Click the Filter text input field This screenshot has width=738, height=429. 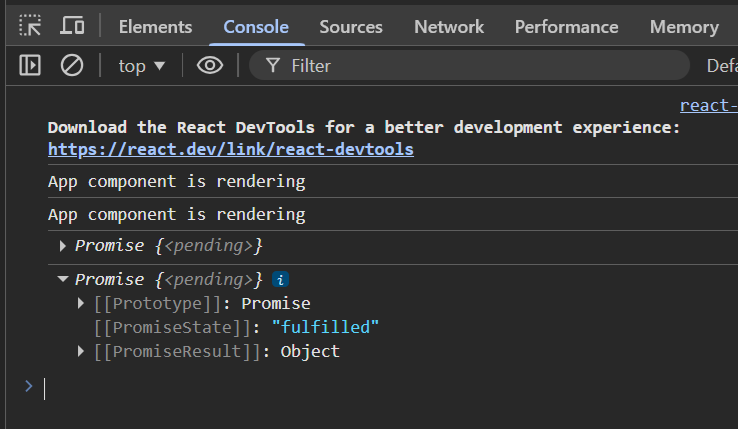pyautogui.click(x=480, y=66)
